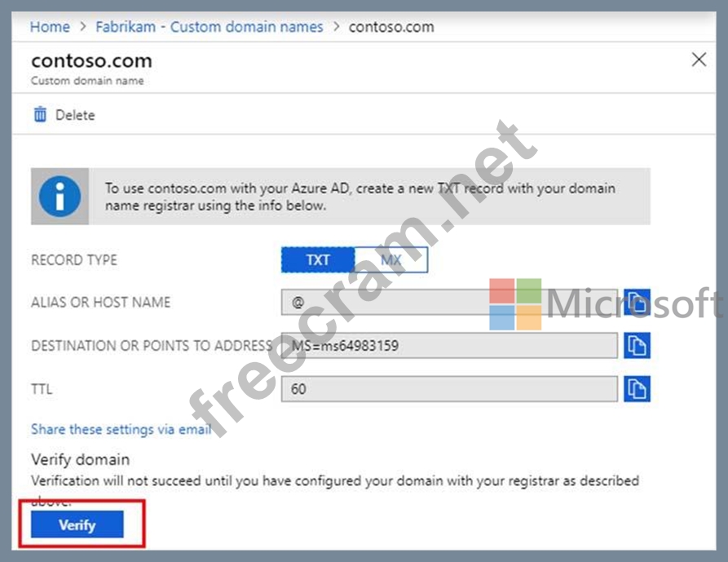Switch record type to MX
The width and height of the screenshot is (728, 562).
(x=391, y=259)
